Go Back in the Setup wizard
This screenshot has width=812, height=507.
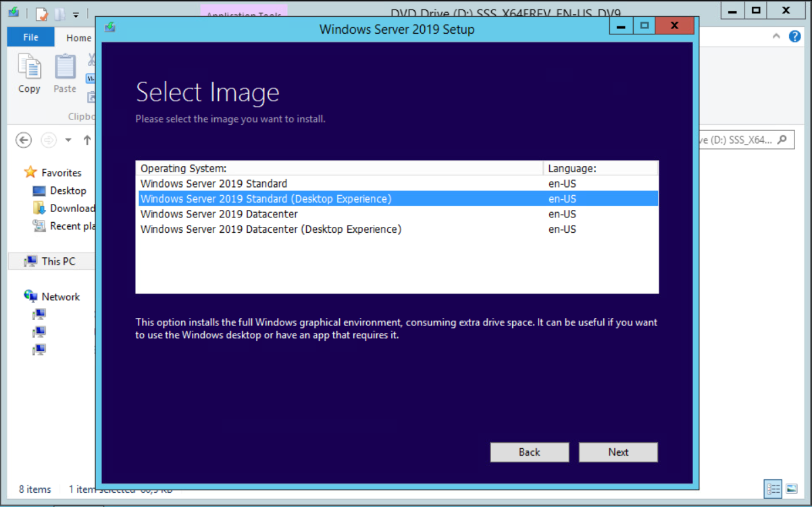click(530, 452)
